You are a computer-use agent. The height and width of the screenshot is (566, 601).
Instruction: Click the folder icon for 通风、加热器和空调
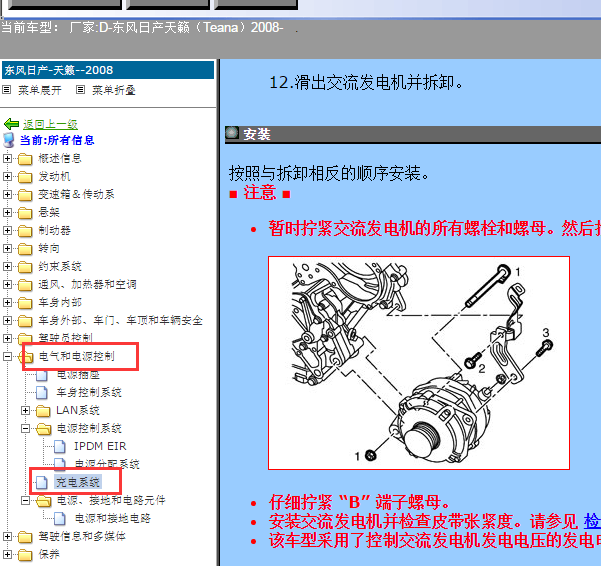[x=25, y=285]
